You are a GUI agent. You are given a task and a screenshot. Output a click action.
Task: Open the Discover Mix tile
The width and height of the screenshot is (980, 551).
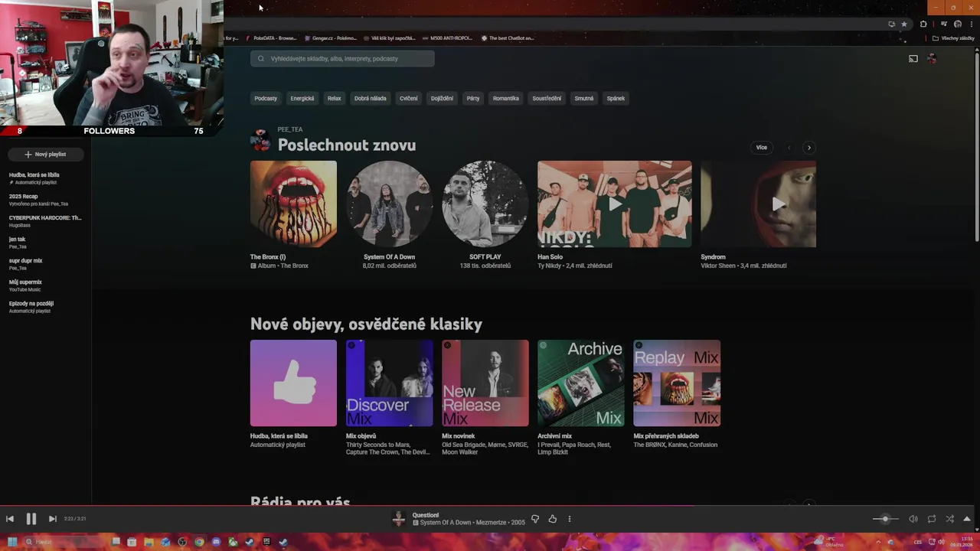click(389, 383)
